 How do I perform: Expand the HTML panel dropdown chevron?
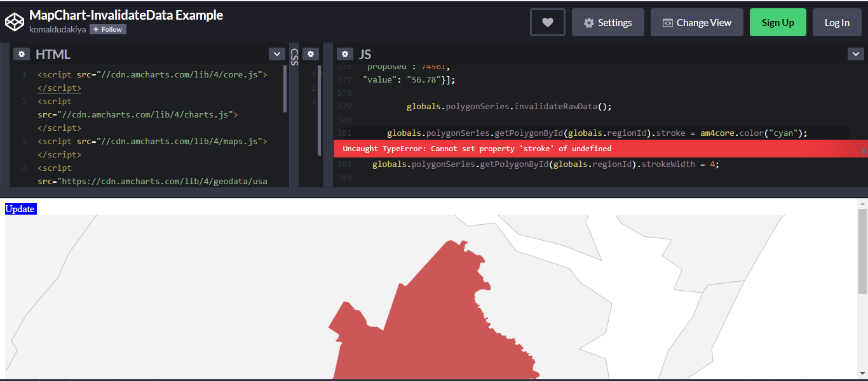tap(276, 54)
